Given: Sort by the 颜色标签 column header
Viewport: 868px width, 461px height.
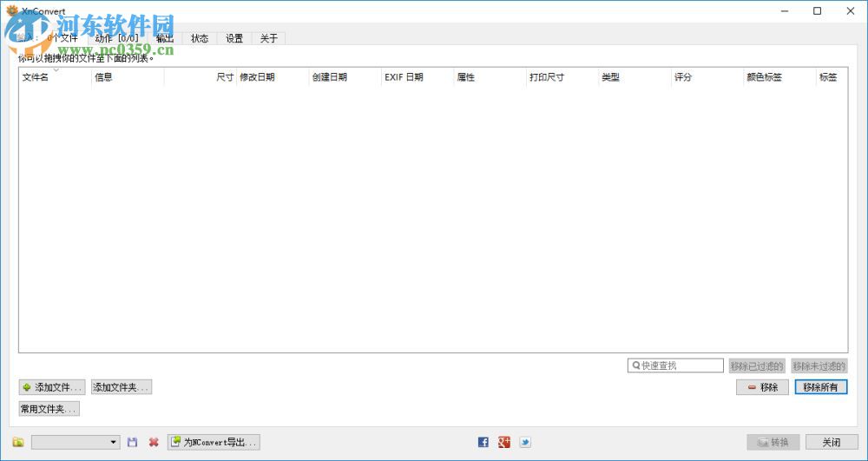Looking at the screenshot, I should [780, 77].
